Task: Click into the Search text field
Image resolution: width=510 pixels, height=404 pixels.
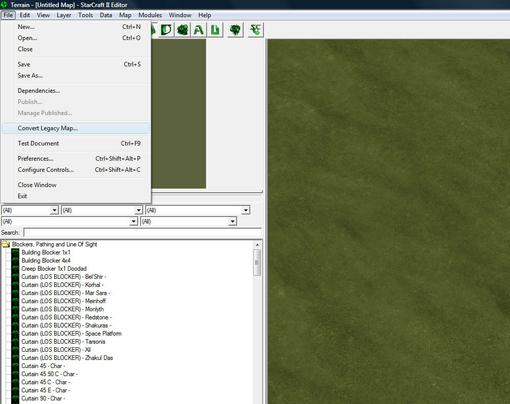Action: (x=142, y=232)
